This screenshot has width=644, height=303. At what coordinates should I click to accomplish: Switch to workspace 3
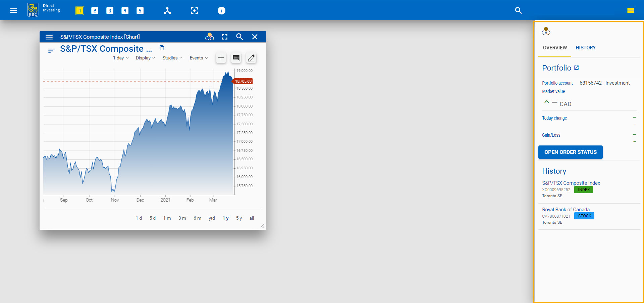[110, 11]
